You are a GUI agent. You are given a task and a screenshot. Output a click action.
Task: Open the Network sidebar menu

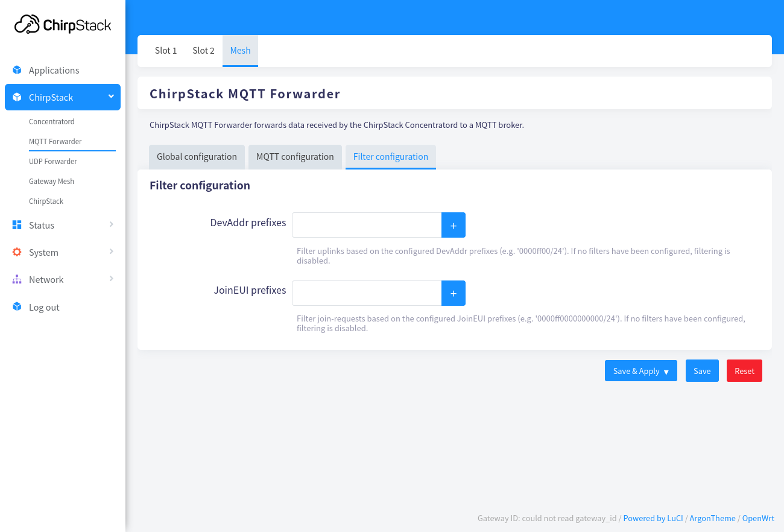(63, 279)
